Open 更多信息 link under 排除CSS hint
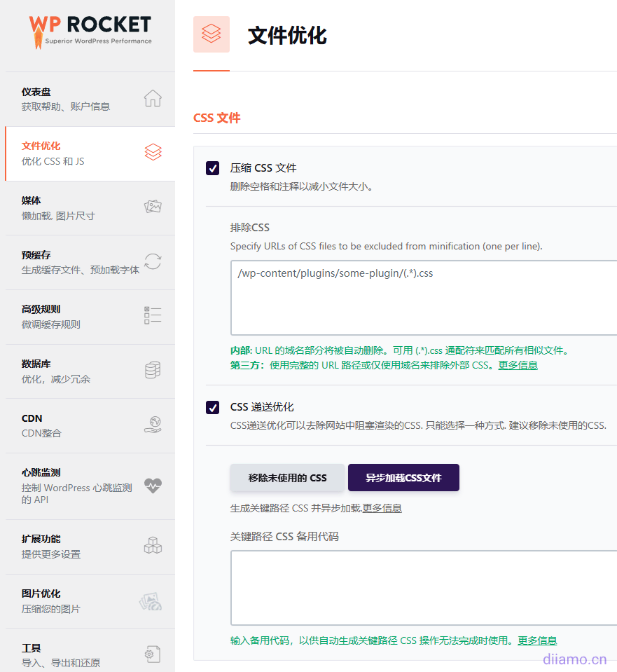This screenshot has width=617, height=672. 518,365
